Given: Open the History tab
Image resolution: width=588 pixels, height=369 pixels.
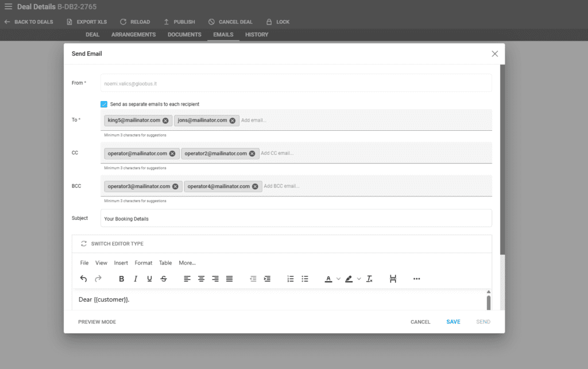Looking at the screenshot, I should click(256, 34).
